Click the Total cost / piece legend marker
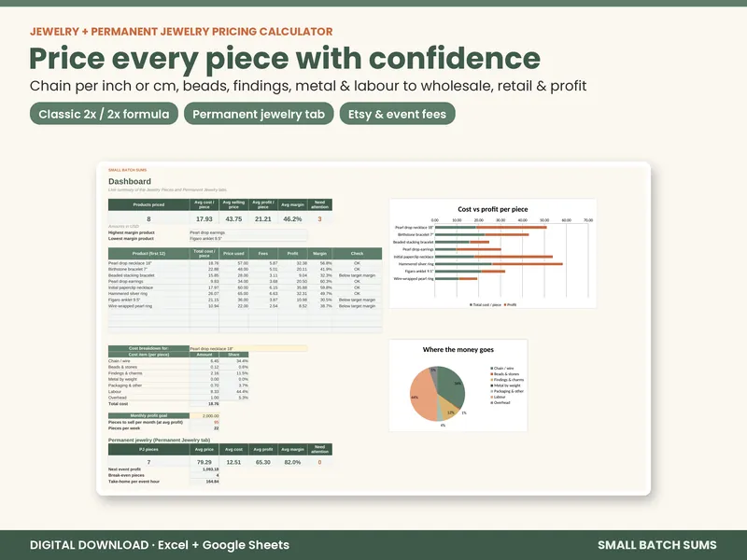This screenshot has width=747, height=560. pos(472,305)
